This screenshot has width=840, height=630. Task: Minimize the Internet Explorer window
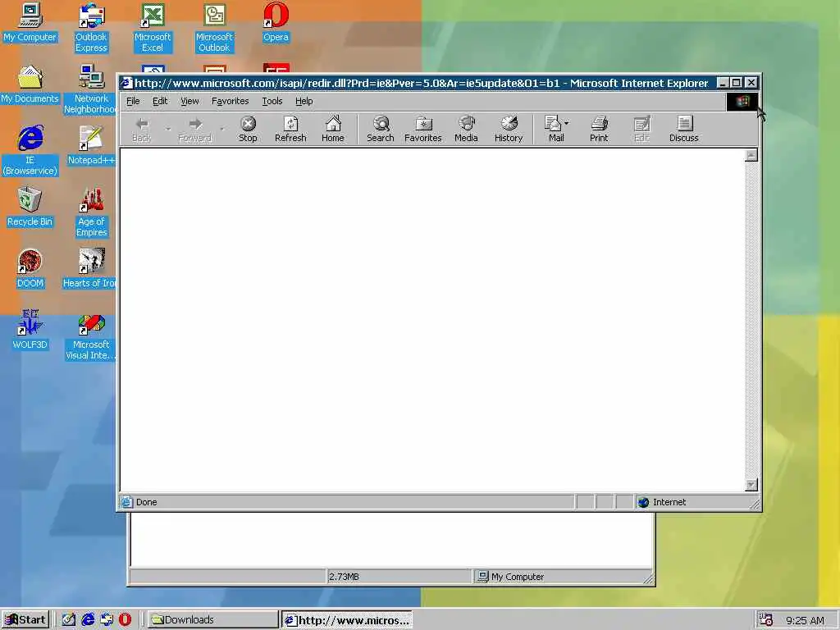coord(723,83)
